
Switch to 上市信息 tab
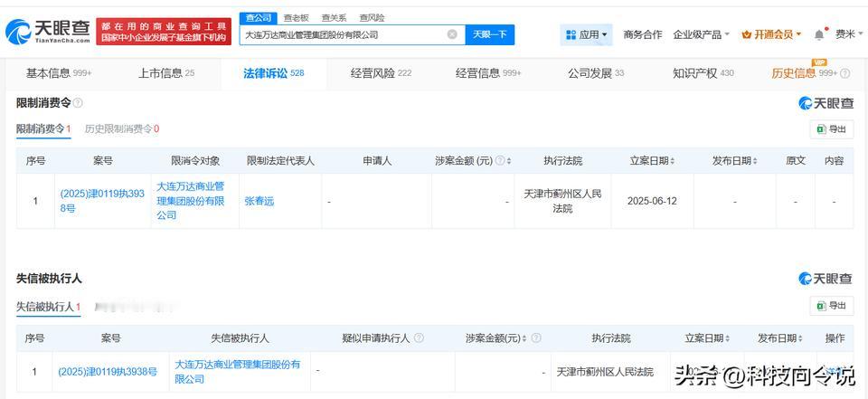166,73
